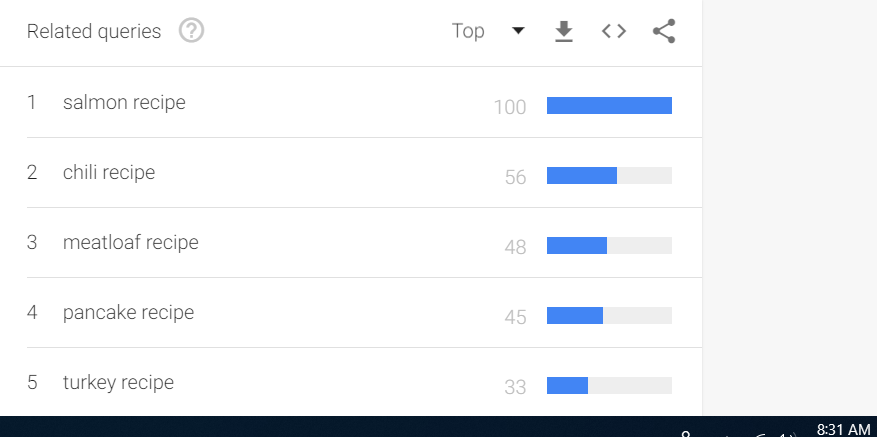
Task: Click the turkey recipe score bar
Action: (x=609, y=386)
